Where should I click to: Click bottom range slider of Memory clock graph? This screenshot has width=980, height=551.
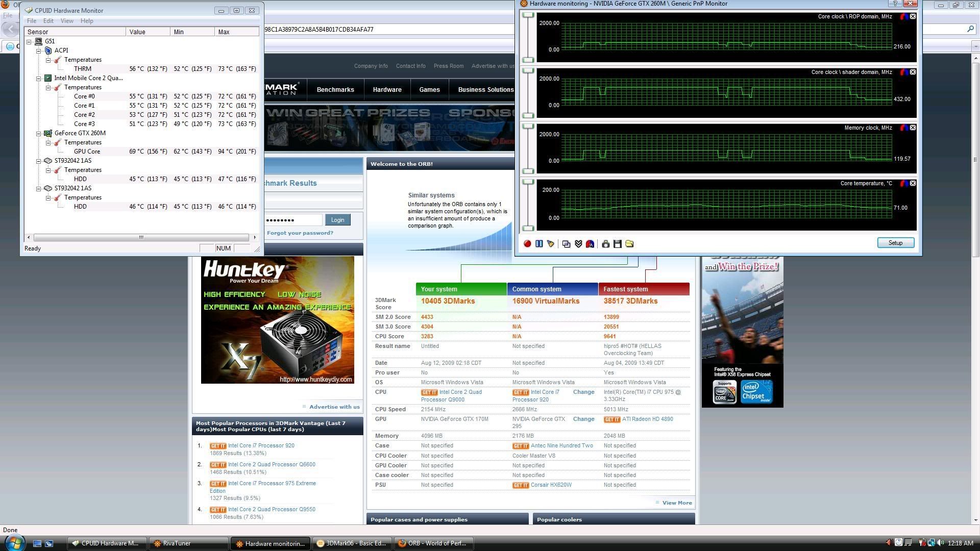[528, 171]
